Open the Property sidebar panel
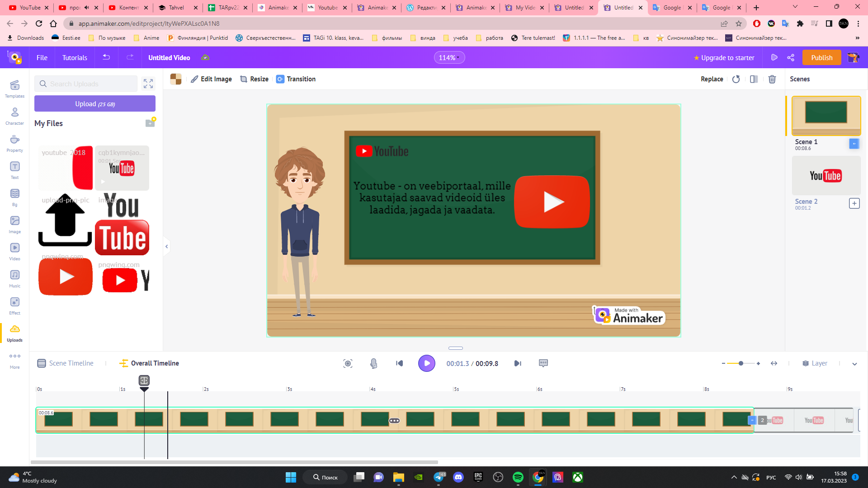The height and width of the screenshot is (488, 868). click(14, 143)
